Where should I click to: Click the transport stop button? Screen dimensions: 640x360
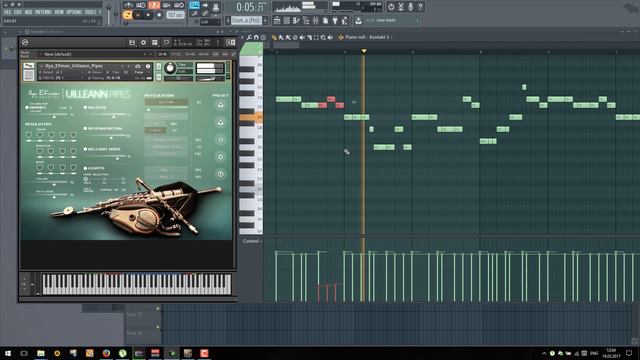pyautogui.click(x=148, y=15)
